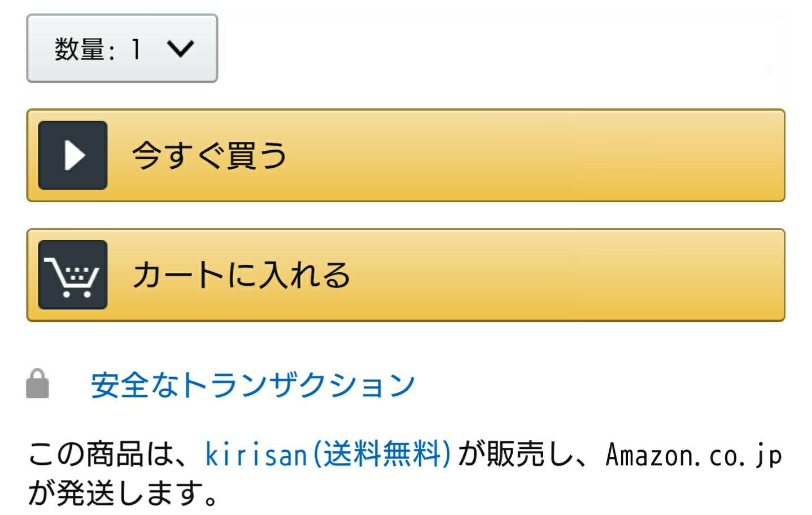Click the 今すぐ買う text label

coord(209,155)
